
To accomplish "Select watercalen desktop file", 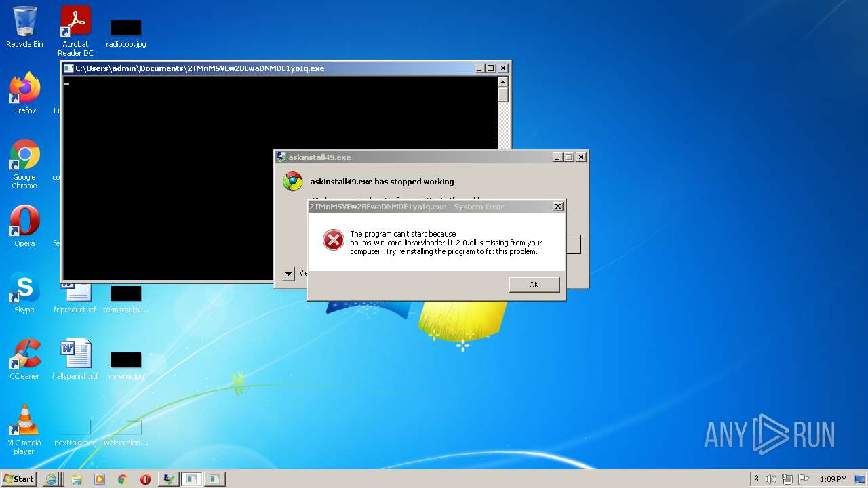I will coord(126,434).
